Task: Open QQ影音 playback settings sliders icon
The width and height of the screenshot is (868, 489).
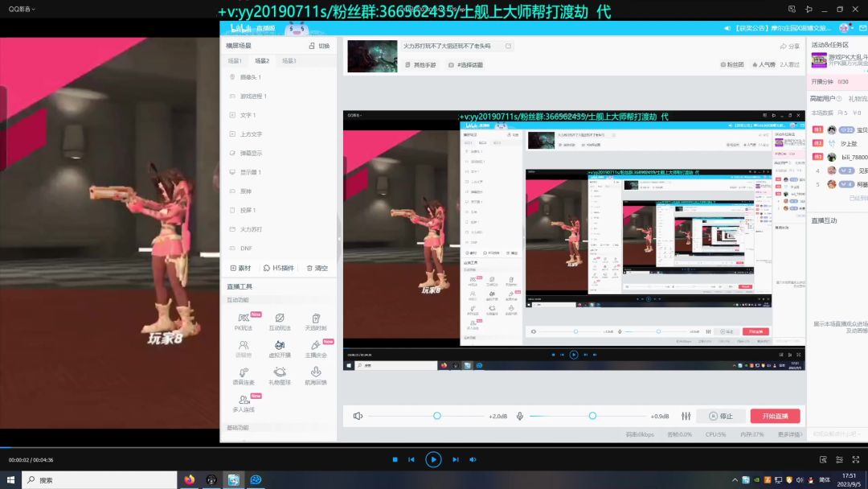Action: click(x=839, y=460)
